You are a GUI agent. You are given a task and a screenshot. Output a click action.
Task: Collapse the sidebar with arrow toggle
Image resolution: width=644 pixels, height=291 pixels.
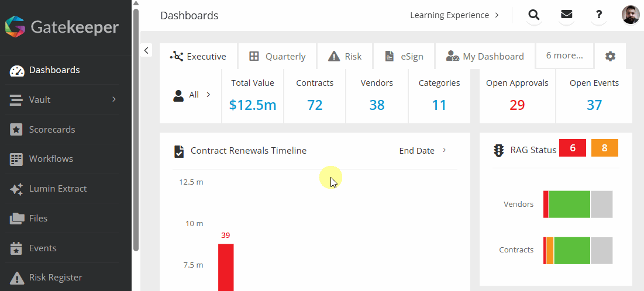click(x=147, y=50)
